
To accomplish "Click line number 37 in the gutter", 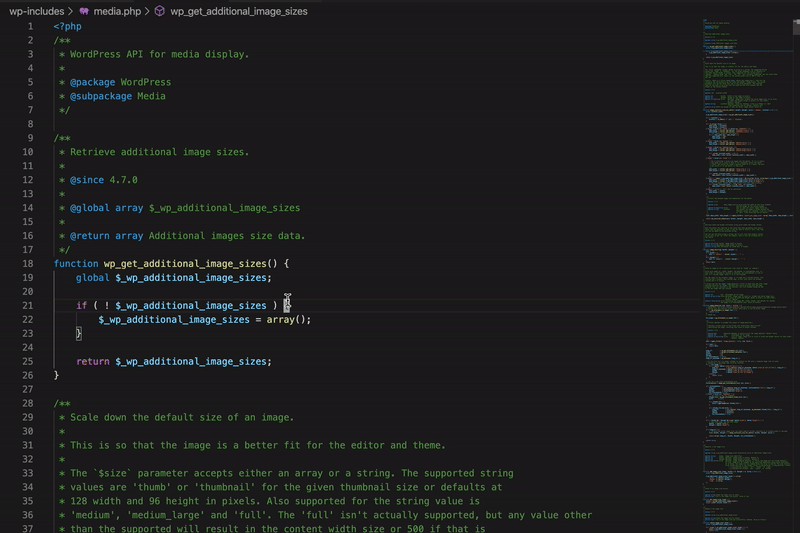I will pyautogui.click(x=28, y=528).
